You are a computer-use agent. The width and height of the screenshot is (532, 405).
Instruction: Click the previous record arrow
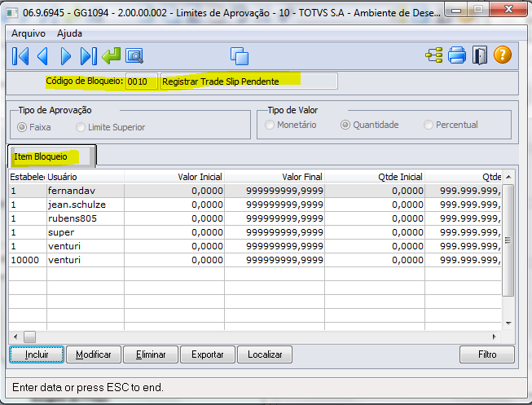click(x=43, y=55)
